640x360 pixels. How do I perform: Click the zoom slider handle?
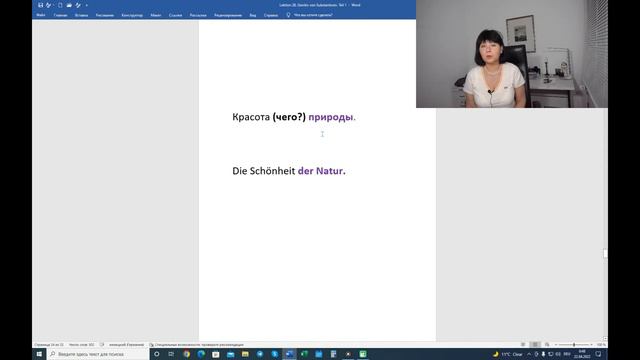point(574,345)
